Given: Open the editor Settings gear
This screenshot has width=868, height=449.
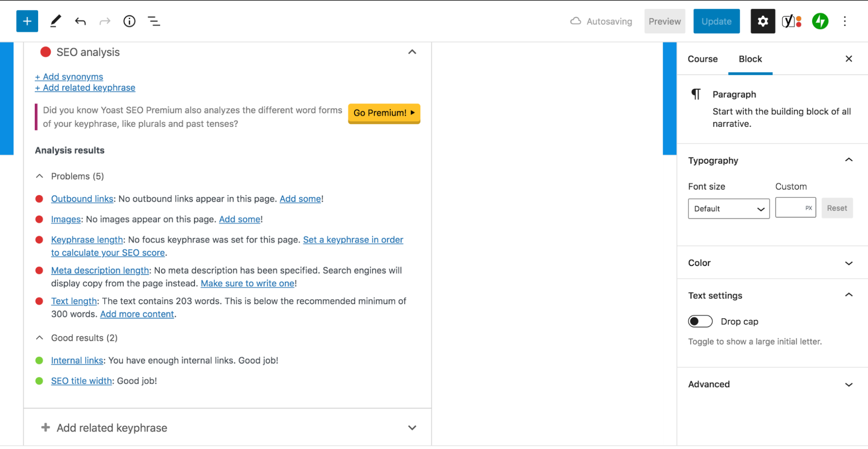Looking at the screenshot, I should point(762,21).
